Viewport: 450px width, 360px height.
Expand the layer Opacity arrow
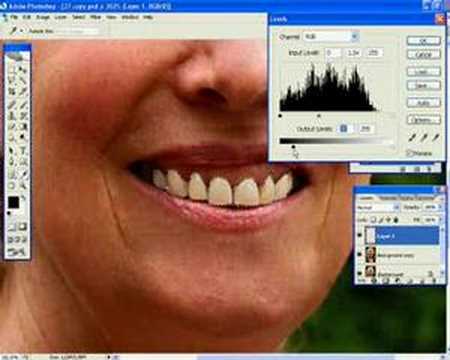click(440, 207)
